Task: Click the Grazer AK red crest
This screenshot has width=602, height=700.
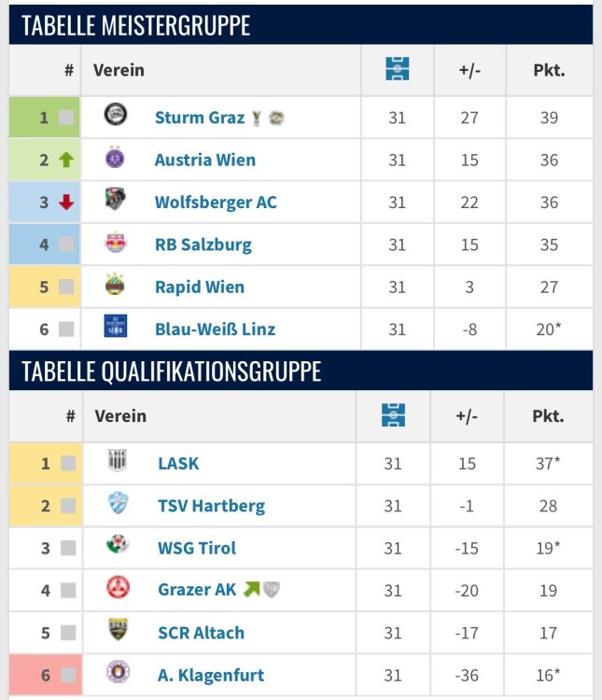Action: 119,589
